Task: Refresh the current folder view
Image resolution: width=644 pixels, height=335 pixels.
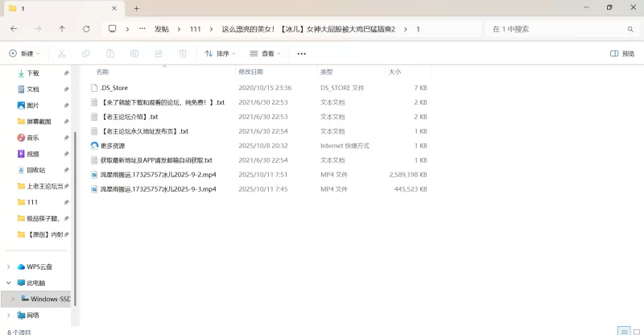Action: pyautogui.click(x=86, y=29)
